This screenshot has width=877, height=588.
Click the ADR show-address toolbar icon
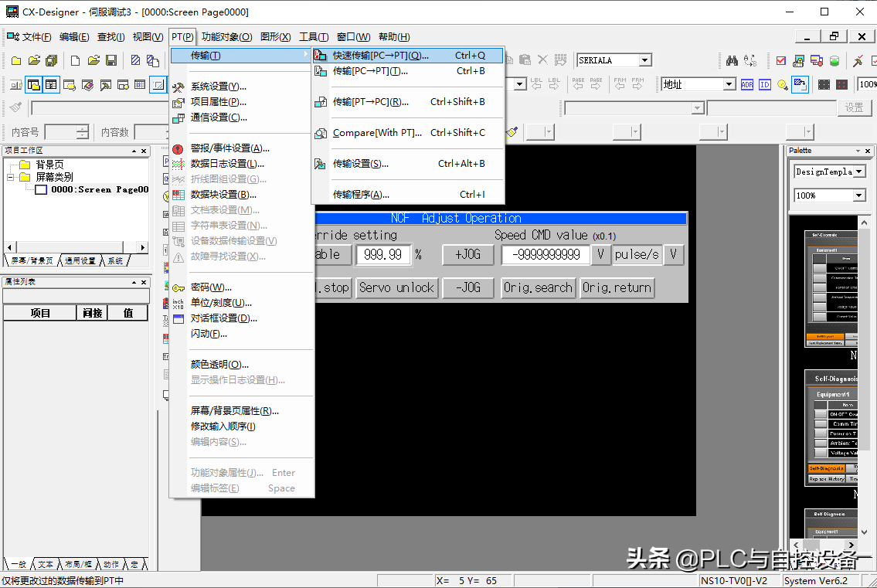[x=747, y=85]
